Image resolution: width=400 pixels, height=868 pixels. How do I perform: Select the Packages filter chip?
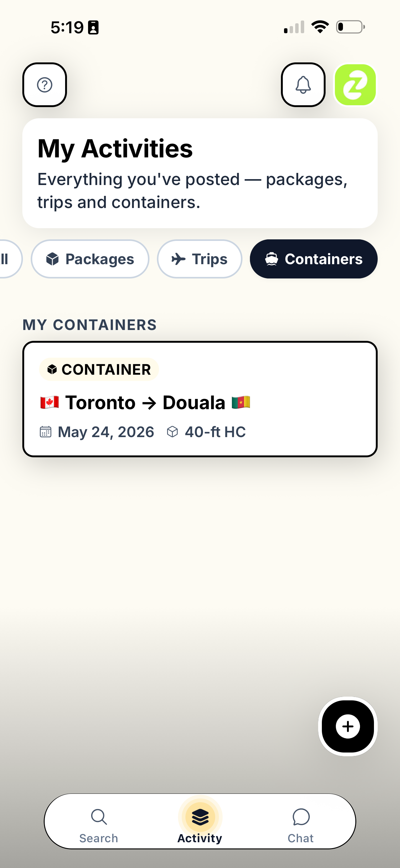click(x=90, y=259)
